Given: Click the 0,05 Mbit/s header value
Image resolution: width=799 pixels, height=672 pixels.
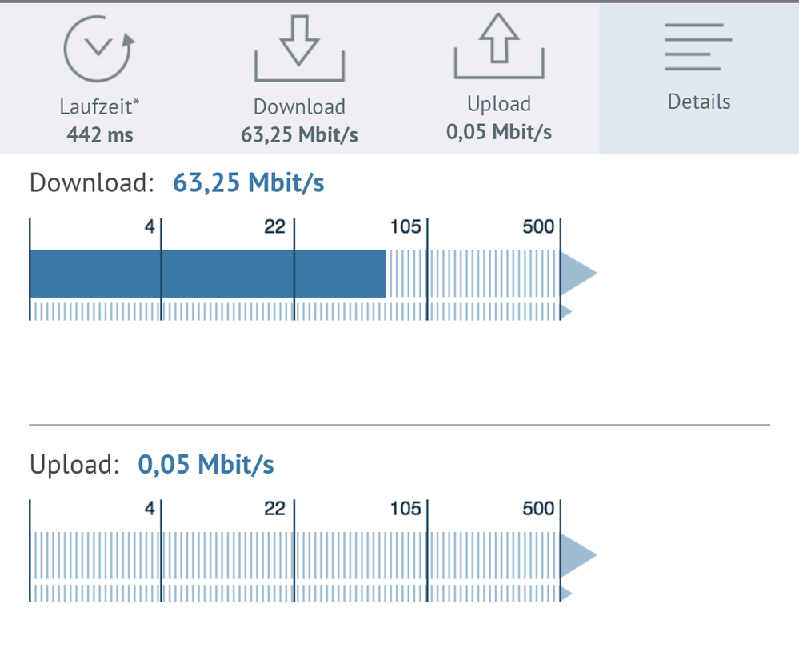Looking at the screenshot, I should (x=499, y=131).
